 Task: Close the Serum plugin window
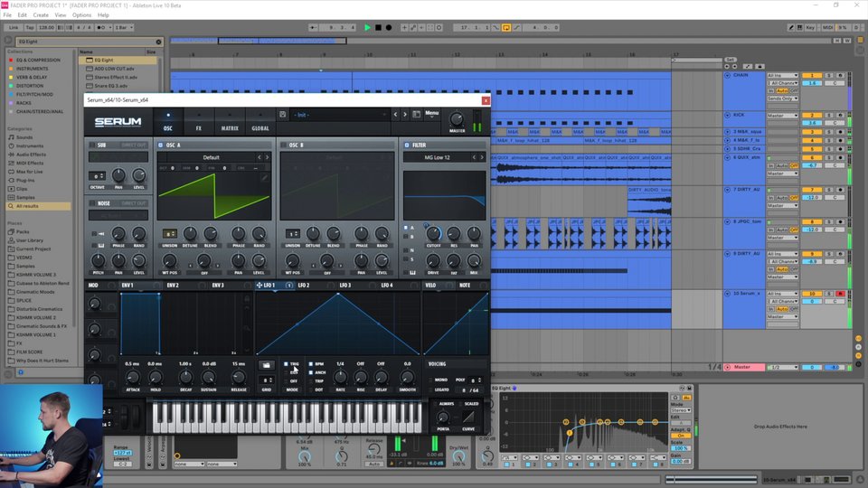point(486,100)
